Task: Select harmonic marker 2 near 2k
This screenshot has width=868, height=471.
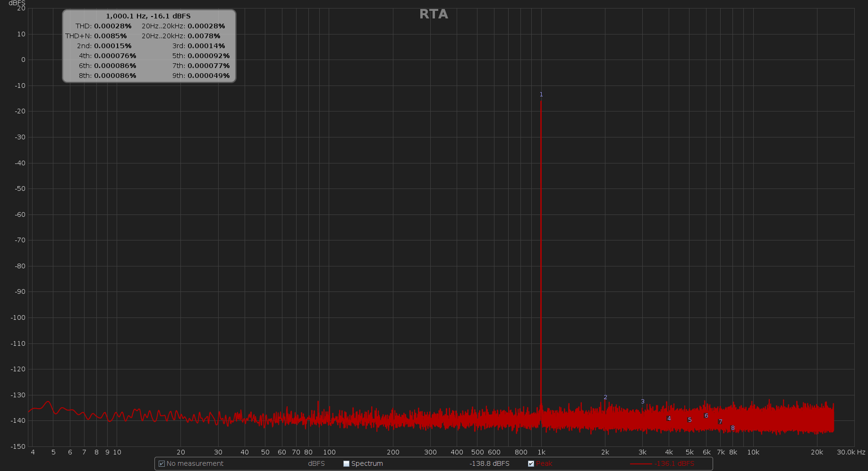Action: click(x=605, y=397)
